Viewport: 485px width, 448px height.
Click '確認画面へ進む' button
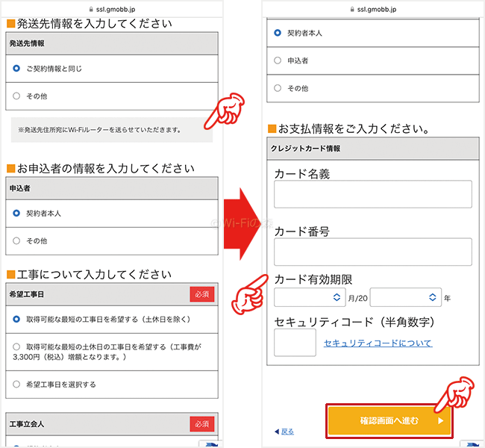pyautogui.click(x=389, y=421)
